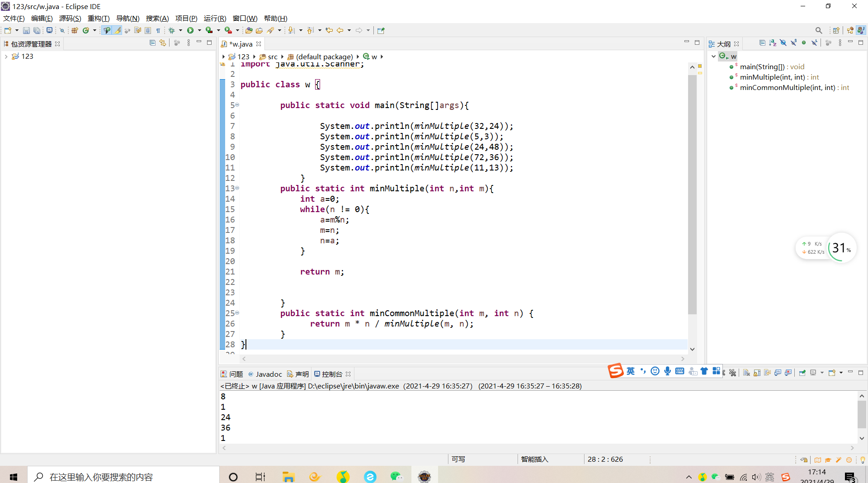
Task: Select main(String[]) in the Outline
Action: click(x=772, y=67)
